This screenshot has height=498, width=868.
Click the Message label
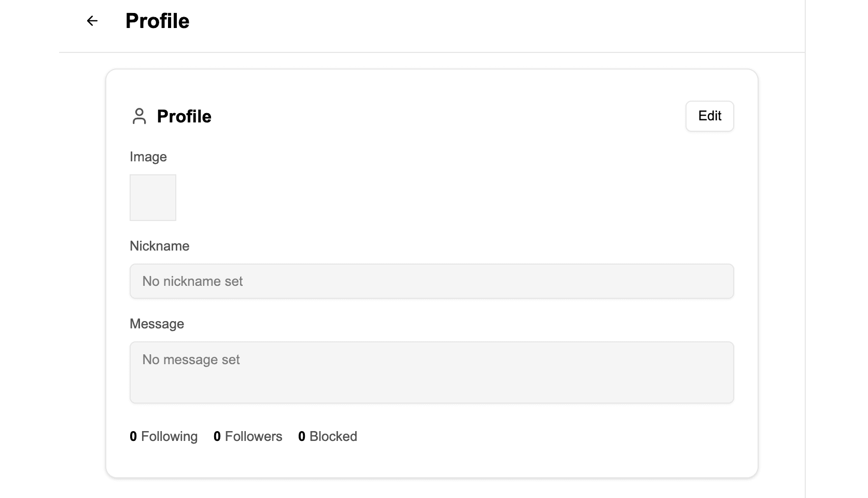(157, 324)
